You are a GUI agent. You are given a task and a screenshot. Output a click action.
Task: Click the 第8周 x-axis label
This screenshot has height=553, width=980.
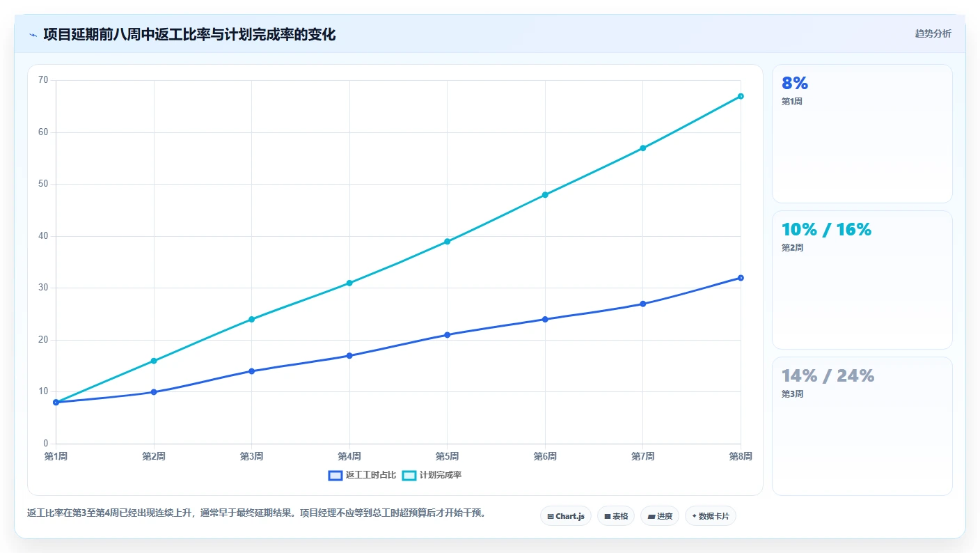point(741,456)
